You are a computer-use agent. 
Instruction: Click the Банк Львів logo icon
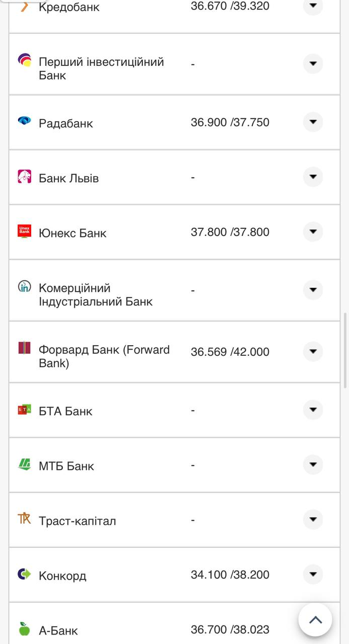[24, 177]
